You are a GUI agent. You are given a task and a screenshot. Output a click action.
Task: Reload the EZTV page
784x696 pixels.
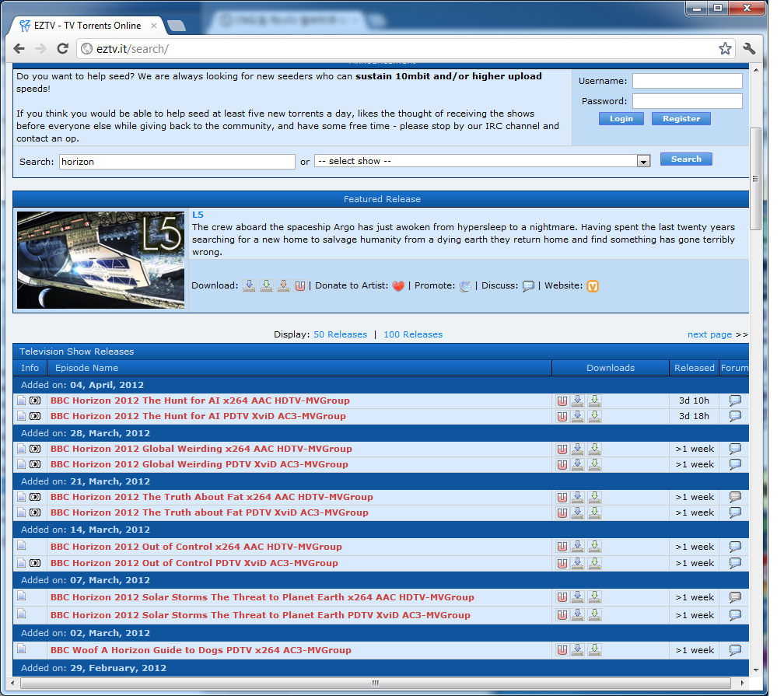(62, 48)
